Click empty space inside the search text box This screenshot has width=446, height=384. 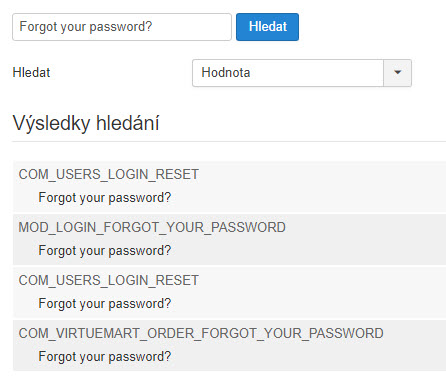click(192, 27)
